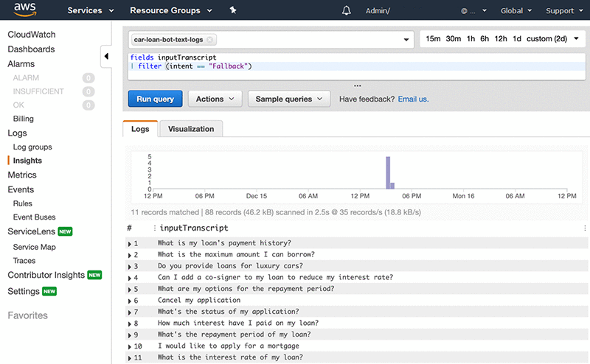Expand log row 6 Cancel my application
The image size is (590, 364).
(x=130, y=301)
